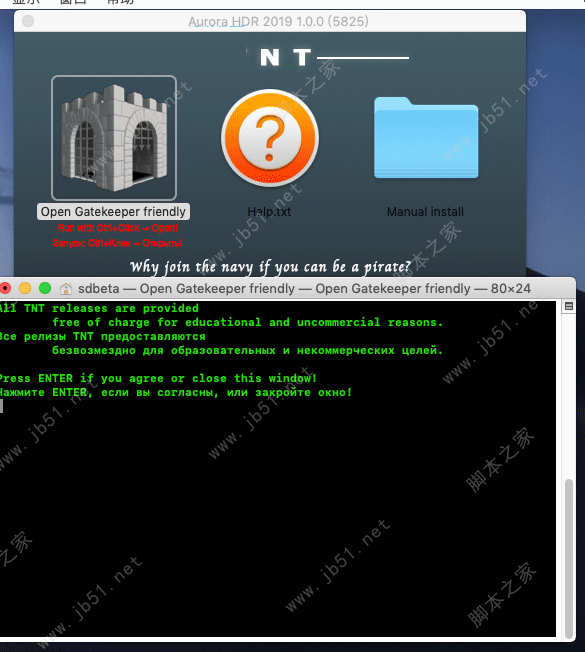The height and width of the screenshot is (652, 585).
Task: Click the red 'Run with Ctrl+Click' text
Action: (118, 228)
